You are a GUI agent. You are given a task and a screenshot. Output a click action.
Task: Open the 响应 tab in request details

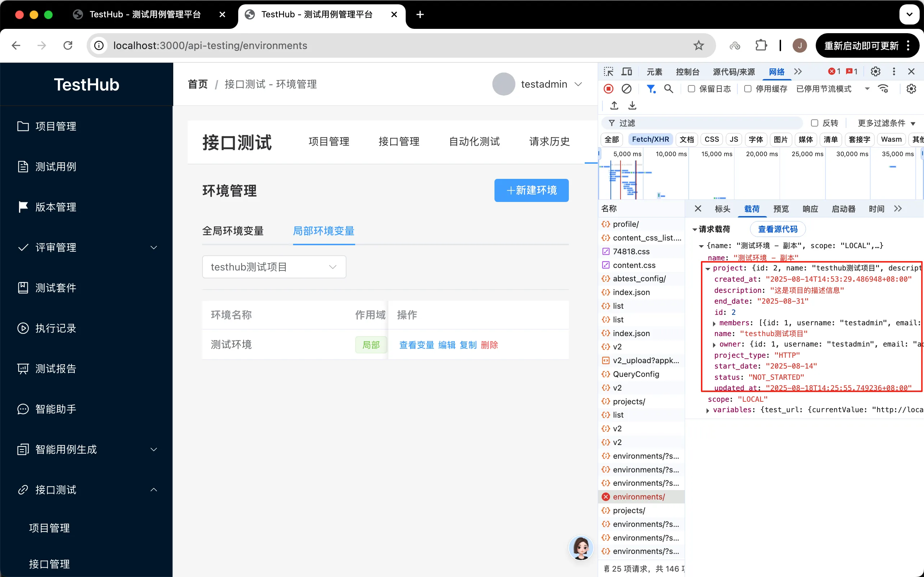810,209
